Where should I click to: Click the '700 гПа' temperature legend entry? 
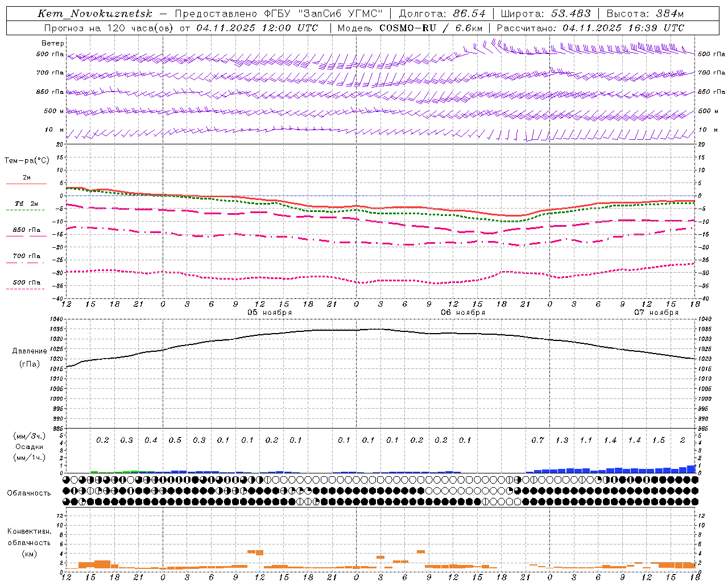click(x=27, y=256)
